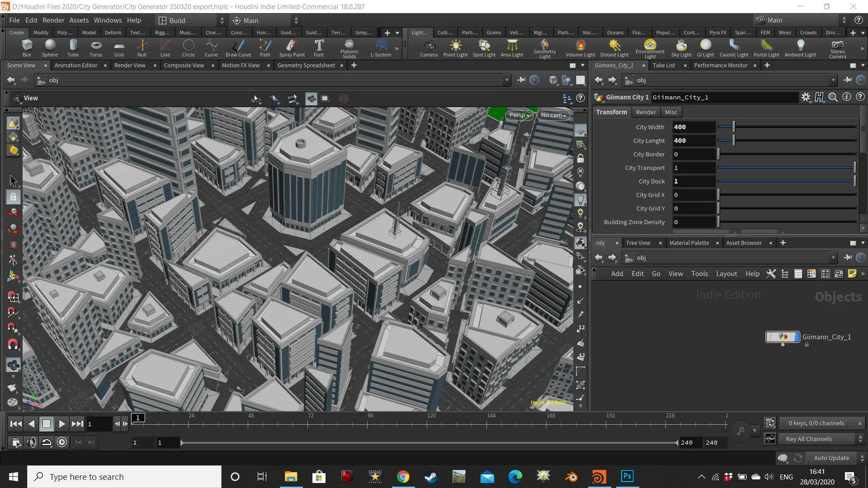This screenshot has width=868, height=488.
Task: Open the No cam camera selector
Action: pos(553,115)
